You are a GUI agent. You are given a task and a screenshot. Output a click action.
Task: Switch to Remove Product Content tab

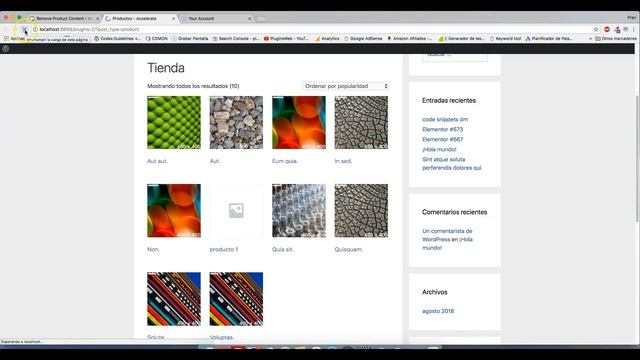(63, 18)
